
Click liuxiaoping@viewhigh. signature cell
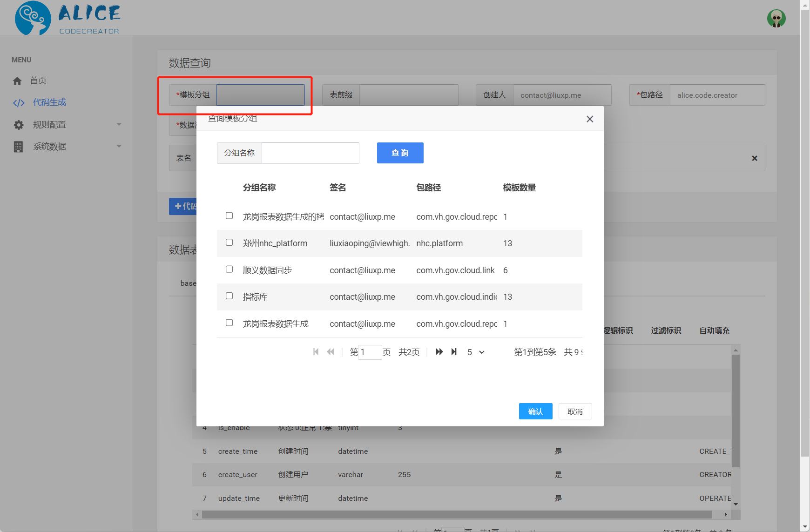(x=370, y=243)
